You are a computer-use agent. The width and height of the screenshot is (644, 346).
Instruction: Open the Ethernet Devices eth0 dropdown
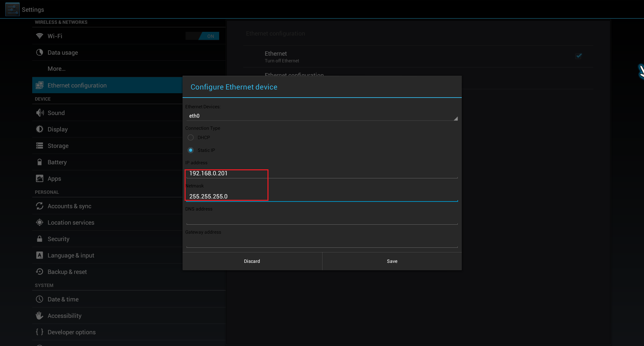coord(321,116)
